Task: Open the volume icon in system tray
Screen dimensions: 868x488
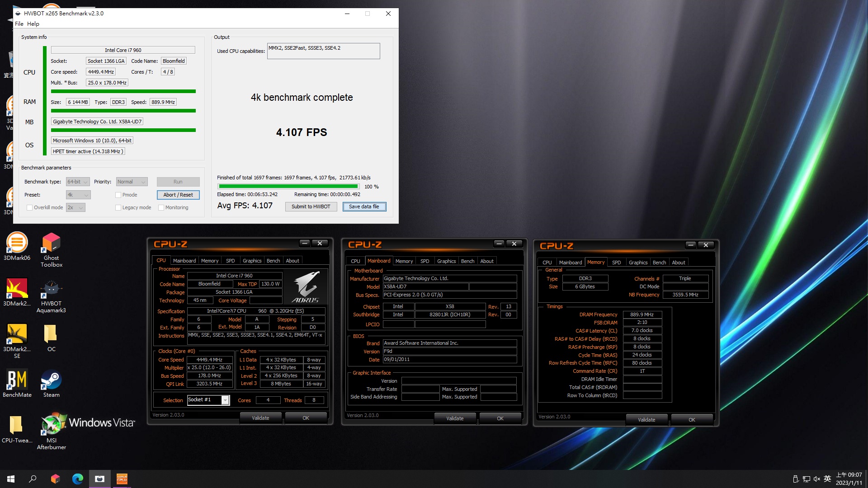Action: (x=816, y=479)
